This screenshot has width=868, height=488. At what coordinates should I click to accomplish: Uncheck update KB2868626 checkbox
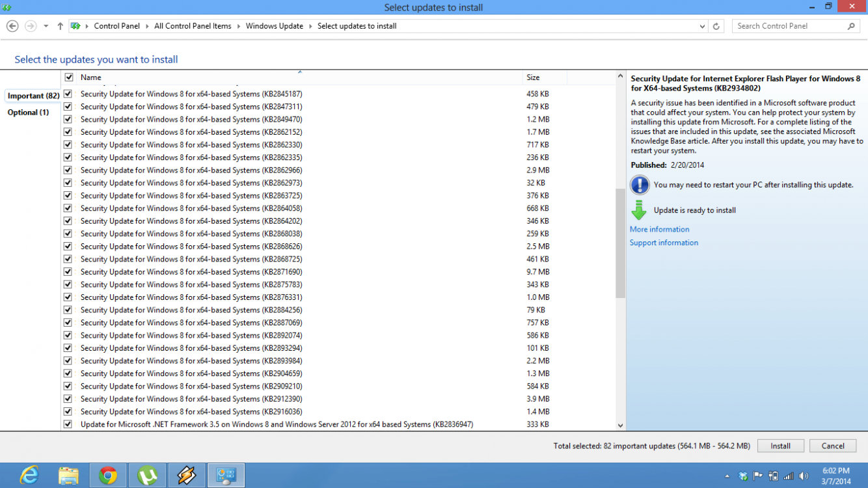(68, 246)
